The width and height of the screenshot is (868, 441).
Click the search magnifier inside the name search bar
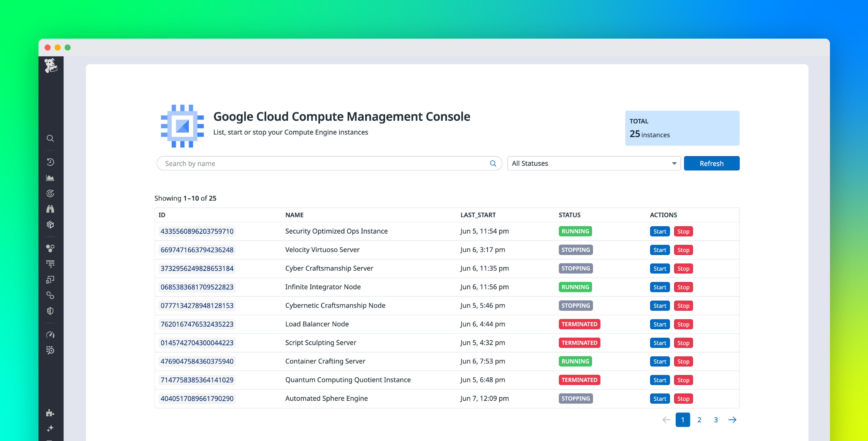coord(493,163)
